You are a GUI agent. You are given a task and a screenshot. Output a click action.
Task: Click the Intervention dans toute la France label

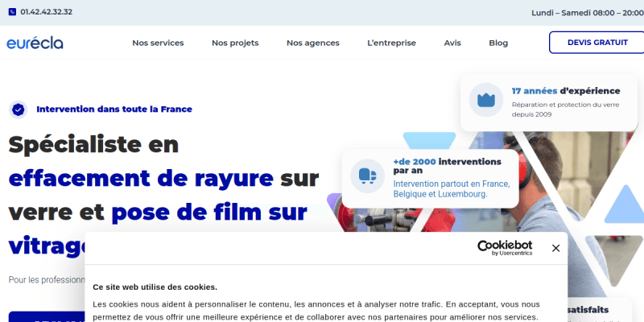(x=114, y=109)
